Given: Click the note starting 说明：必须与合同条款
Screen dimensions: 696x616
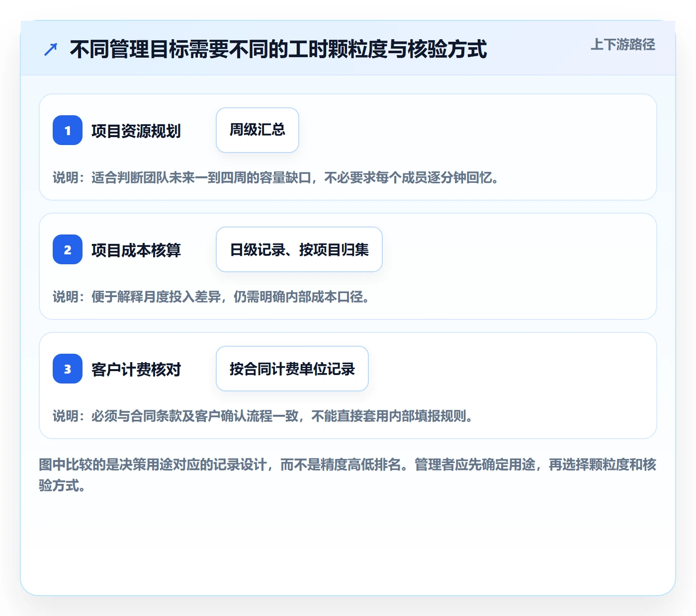Looking at the screenshot, I should [x=263, y=416].
